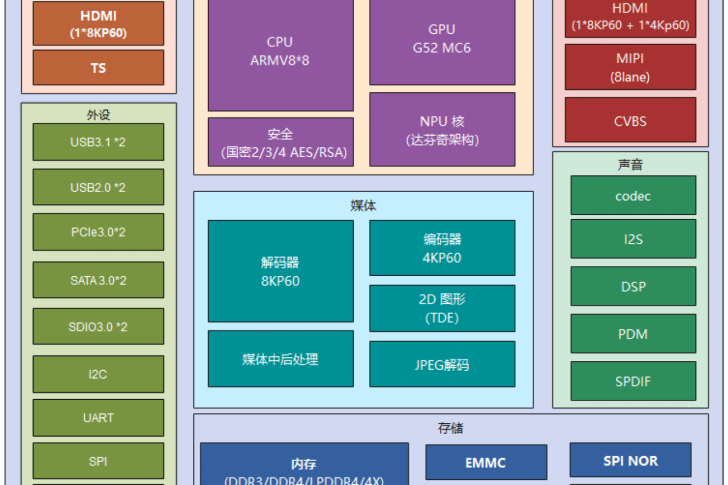The image size is (728, 485).
Task: Select the USB3.1 *2 peripheral block
Action: click(x=98, y=142)
